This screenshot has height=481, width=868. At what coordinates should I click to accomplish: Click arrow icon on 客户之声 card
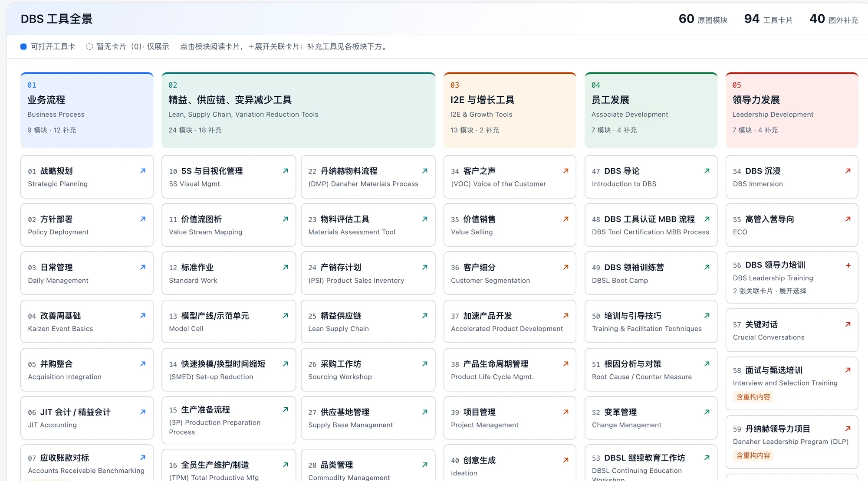tap(566, 171)
